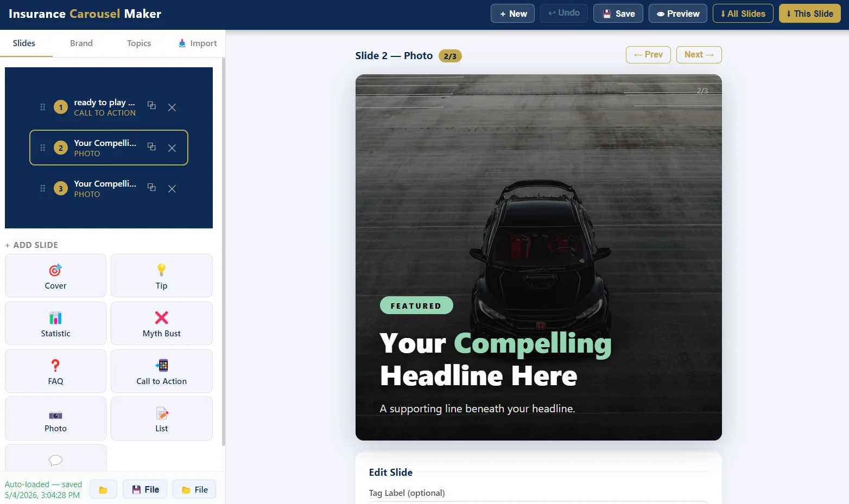849x504 pixels.
Task: Go to the next slide with Next
Action: click(699, 55)
